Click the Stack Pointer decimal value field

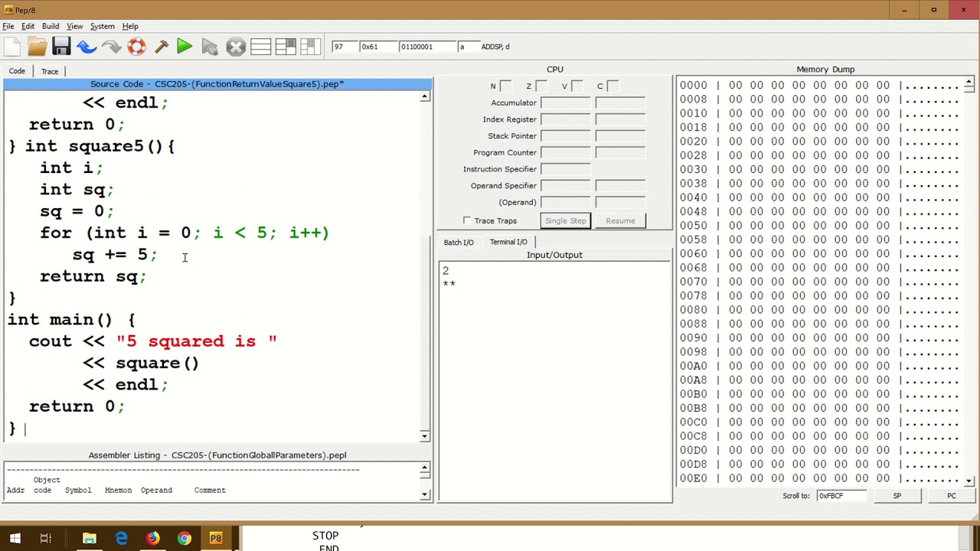coord(620,135)
